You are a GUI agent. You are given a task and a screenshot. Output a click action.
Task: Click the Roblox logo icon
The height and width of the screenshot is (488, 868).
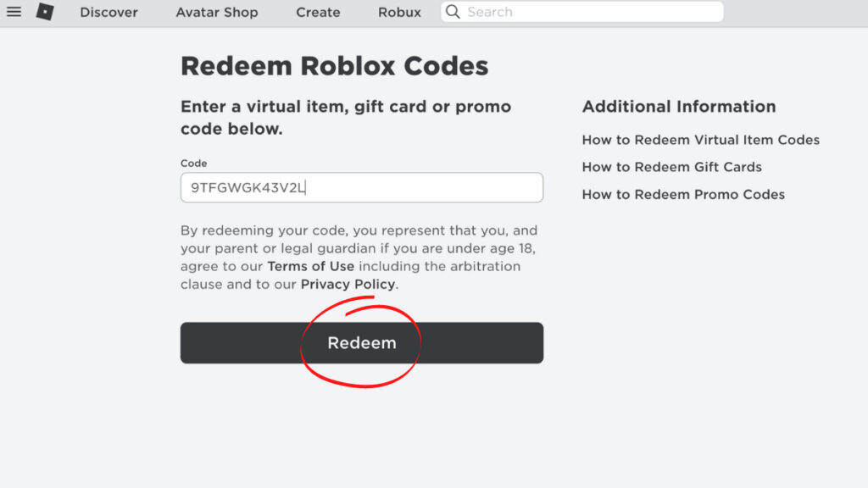point(45,12)
